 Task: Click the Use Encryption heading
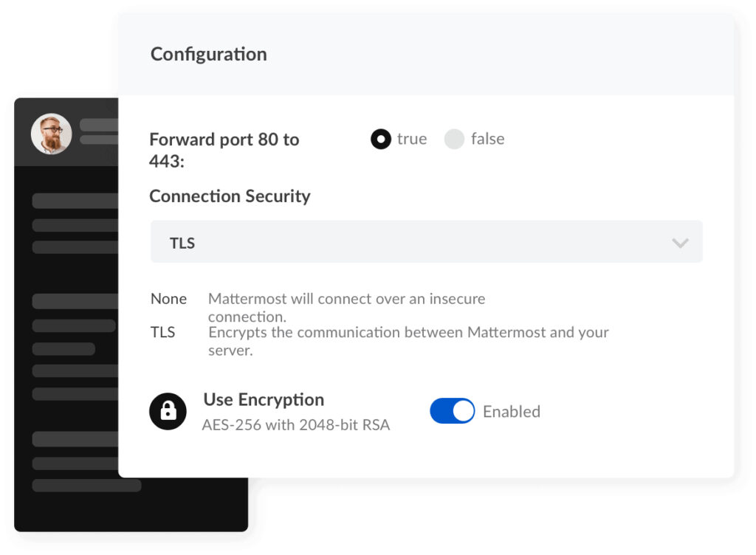tap(264, 400)
